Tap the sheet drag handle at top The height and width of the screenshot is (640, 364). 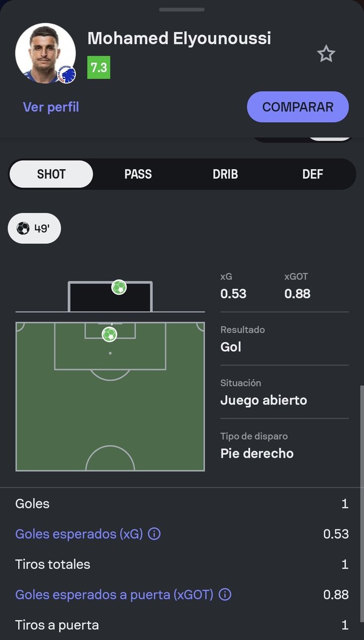pos(181,10)
